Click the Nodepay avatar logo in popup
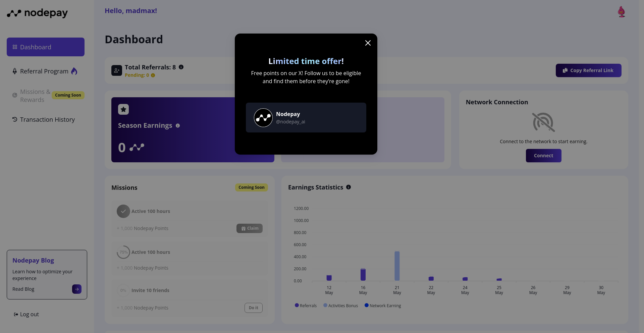The image size is (644, 333). click(x=263, y=118)
